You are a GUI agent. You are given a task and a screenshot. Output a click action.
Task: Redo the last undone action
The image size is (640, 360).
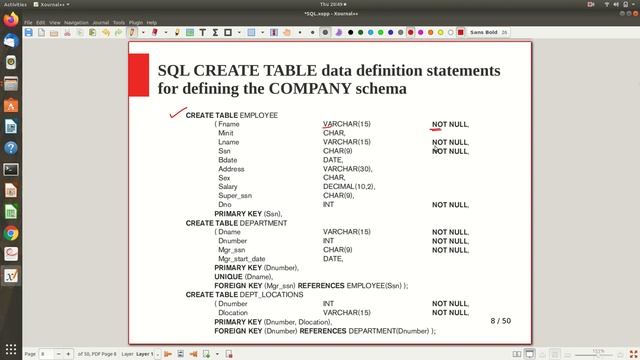pyautogui.click(x=118, y=32)
